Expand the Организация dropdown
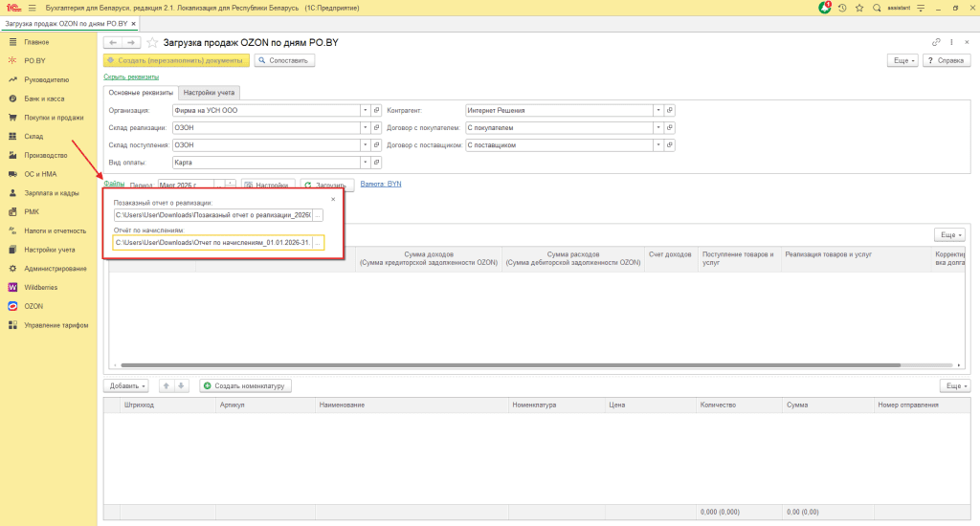980x526 pixels. tap(365, 111)
